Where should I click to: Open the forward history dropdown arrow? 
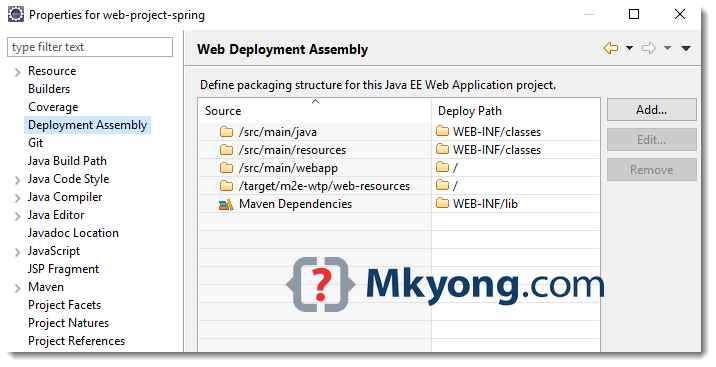tap(667, 48)
